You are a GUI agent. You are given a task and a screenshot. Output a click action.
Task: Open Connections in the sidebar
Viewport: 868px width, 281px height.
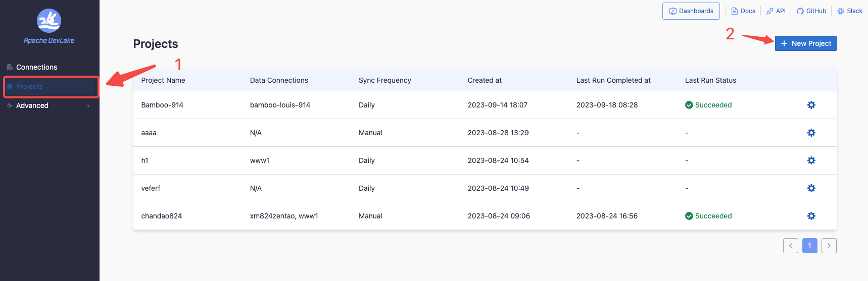click(x=36, y=67)
